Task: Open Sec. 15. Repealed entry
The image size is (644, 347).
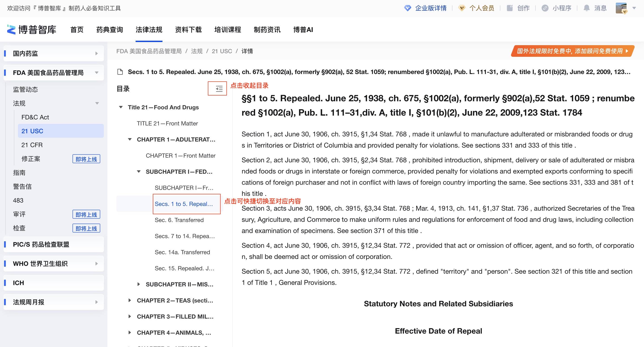Action: pyautogui.click(x=185, y=268)
